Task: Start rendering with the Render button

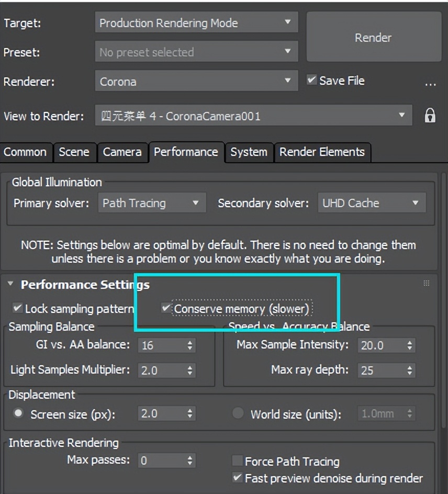Action: 374,37
